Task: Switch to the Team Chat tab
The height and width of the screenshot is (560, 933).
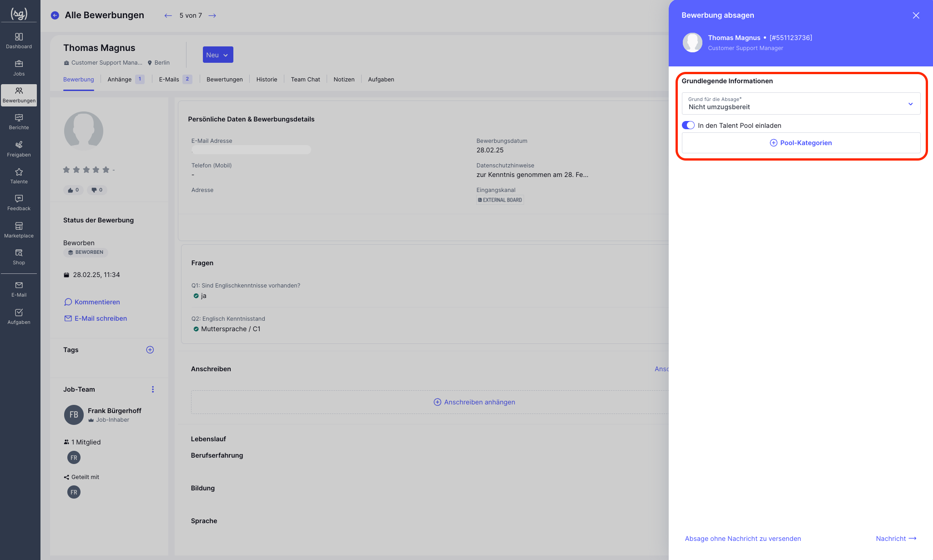Action: point(305,80)
